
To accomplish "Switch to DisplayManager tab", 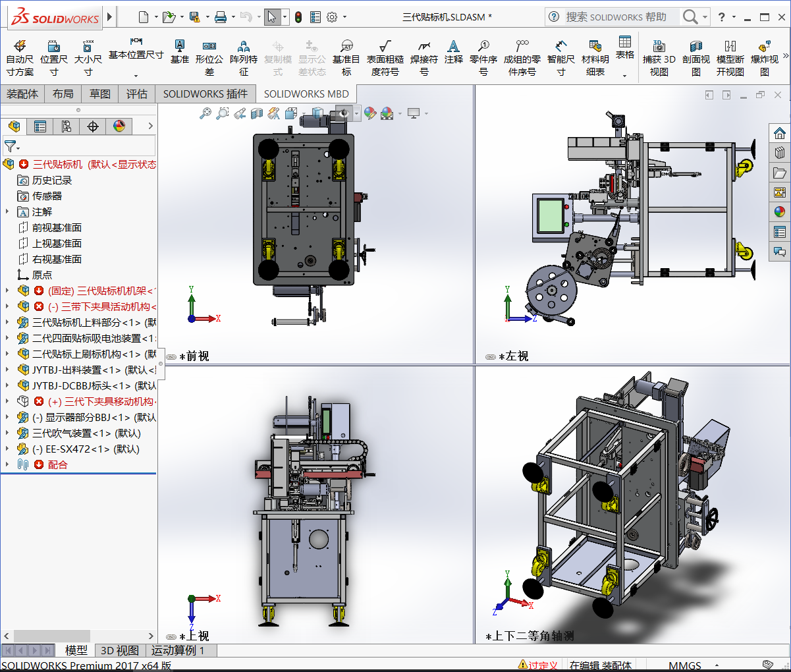I will coord(119,126).
